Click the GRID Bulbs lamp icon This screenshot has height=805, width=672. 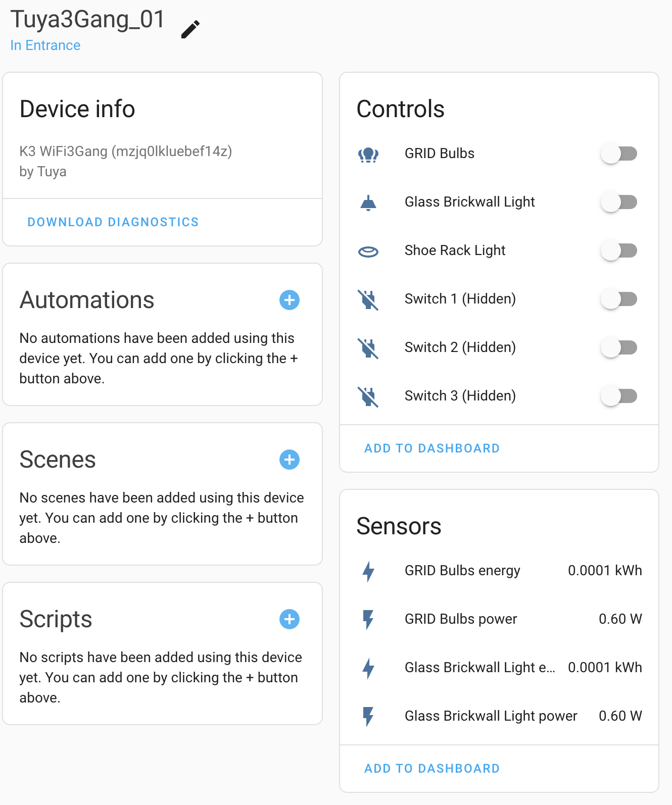368,154
